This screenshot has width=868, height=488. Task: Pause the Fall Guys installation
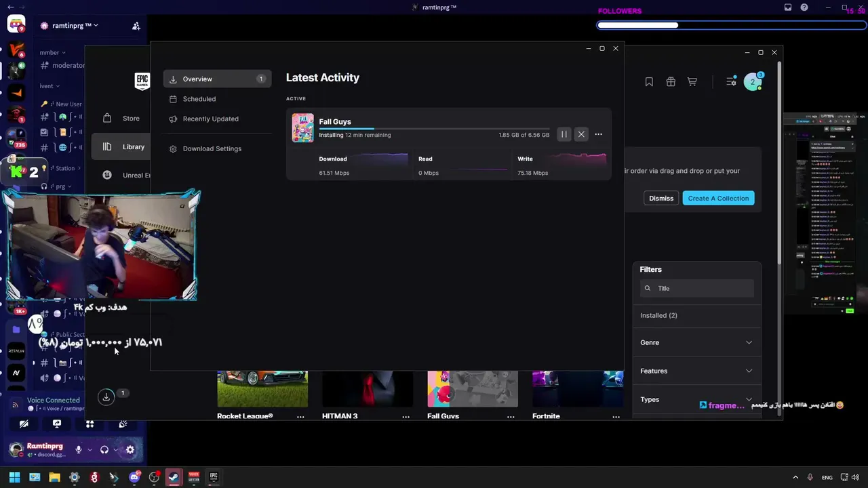pos(564,134)
